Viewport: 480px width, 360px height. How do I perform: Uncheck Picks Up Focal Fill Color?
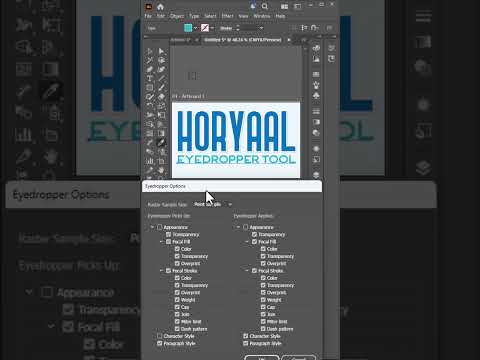(x=177, y=249)
